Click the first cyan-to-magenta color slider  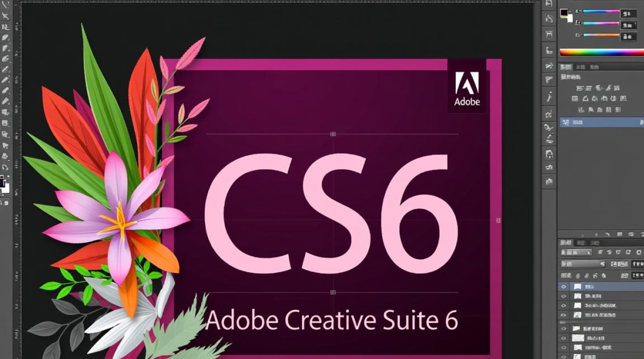click(601, 11)
